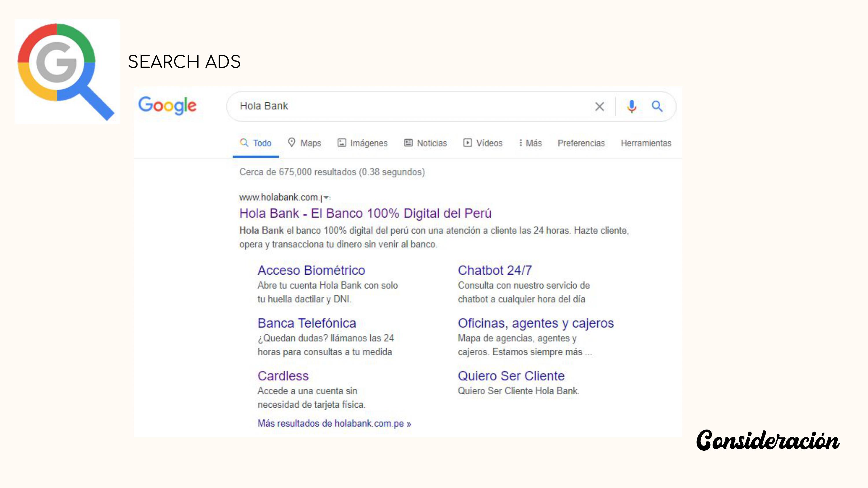Click the Google logo
Viewport: 868px width, 488px height.
[x=167, y=106]
